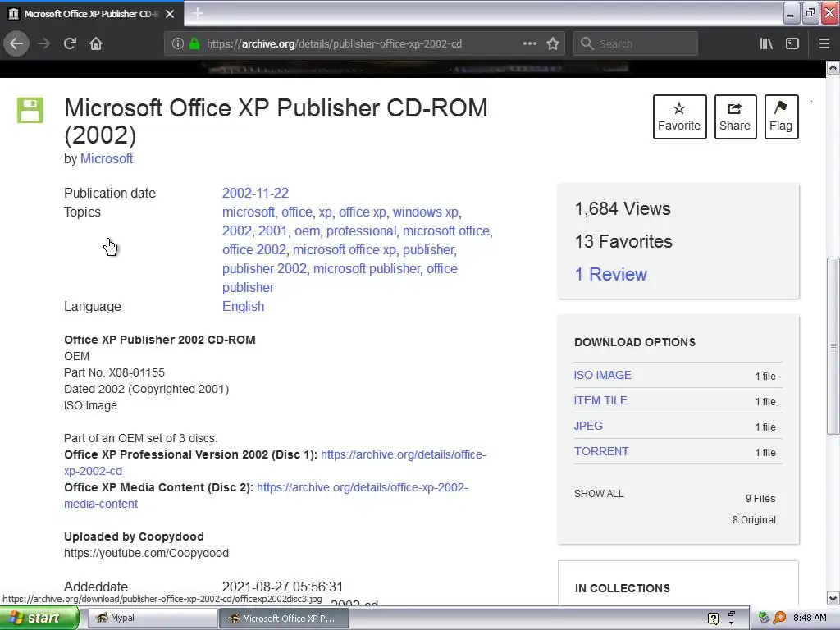This screenshot has width=840, height=630.
Task: Open the browser home page
Action: pos(96,43)
